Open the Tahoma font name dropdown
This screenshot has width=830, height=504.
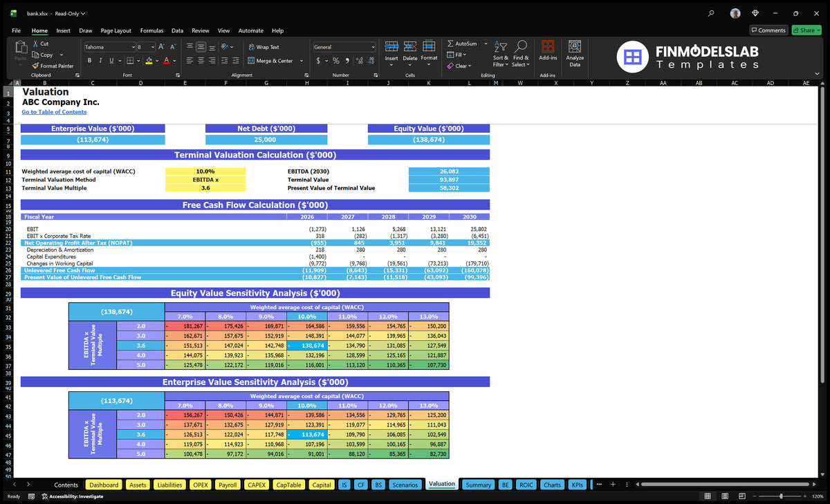(x=133, y=47)
